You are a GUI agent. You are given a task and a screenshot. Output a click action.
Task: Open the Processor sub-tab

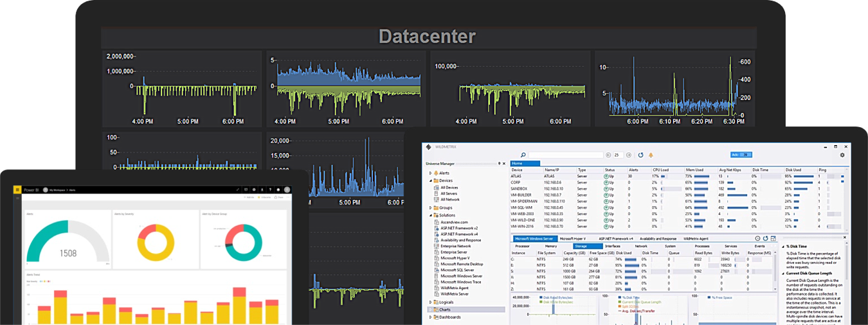click(x=522, y=246)
